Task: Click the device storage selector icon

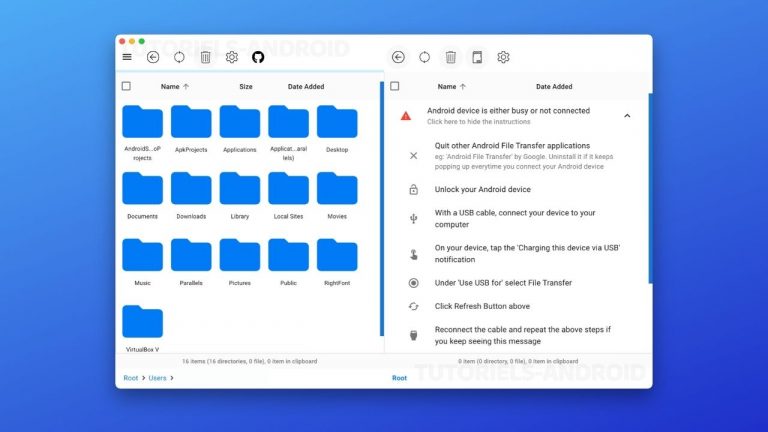Action: click(477, 57)
